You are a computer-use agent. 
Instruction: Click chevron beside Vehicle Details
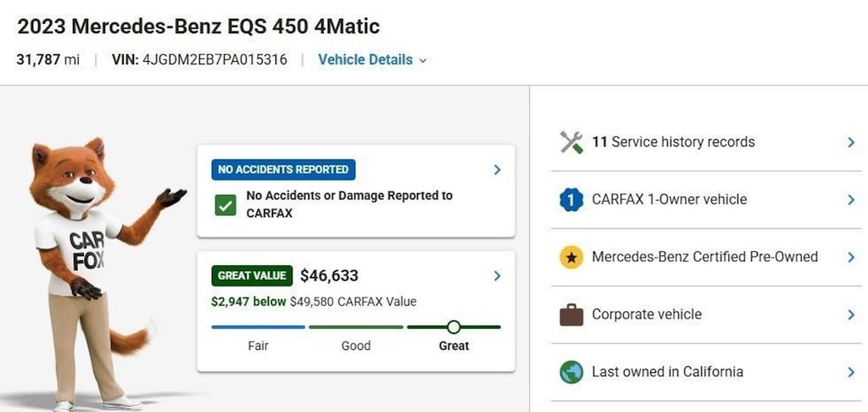(423, 61)
